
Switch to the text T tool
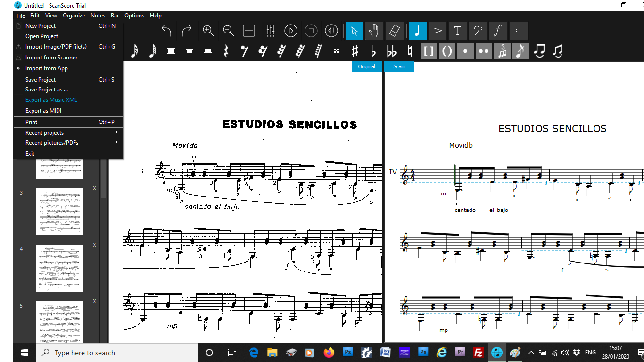[x=457, y=31]
